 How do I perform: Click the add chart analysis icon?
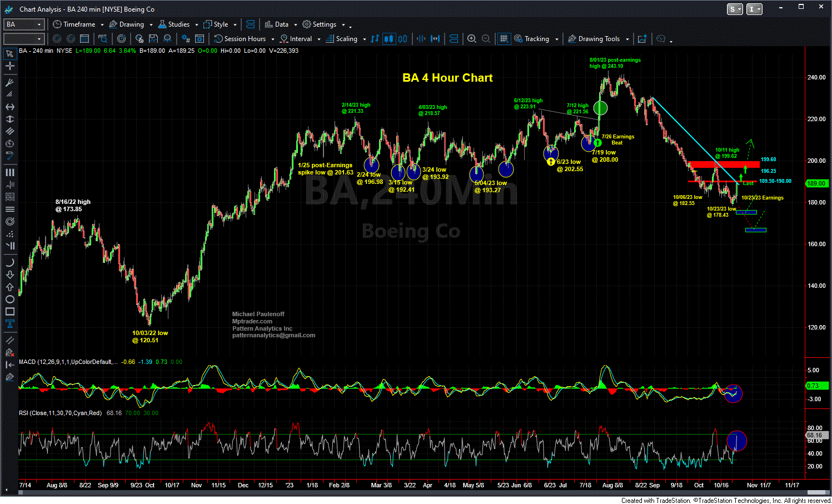point(642,39)
